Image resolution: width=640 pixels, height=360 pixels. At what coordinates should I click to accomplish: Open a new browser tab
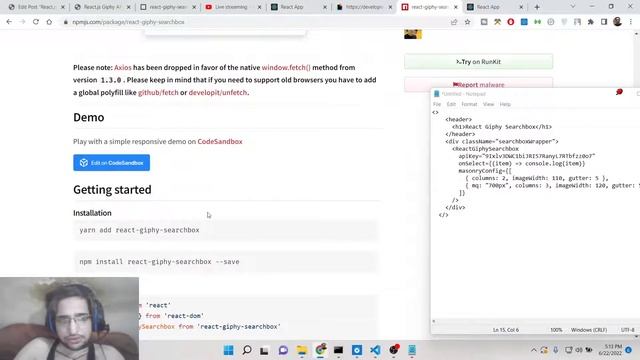pos(537,7)
